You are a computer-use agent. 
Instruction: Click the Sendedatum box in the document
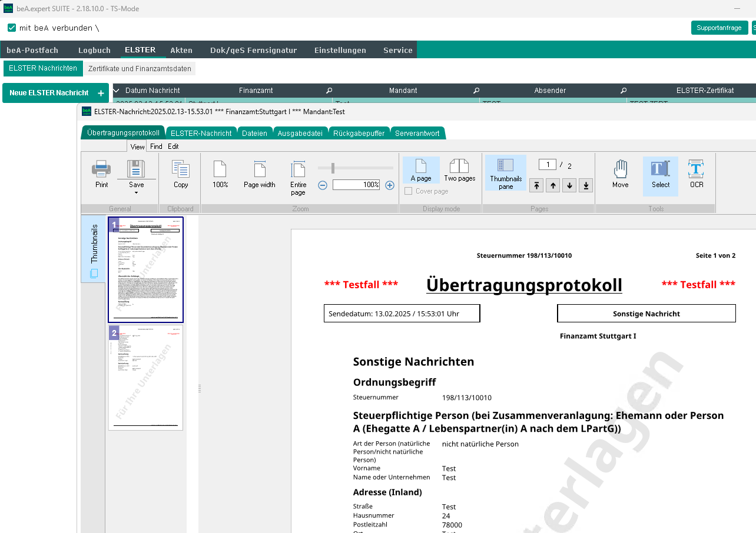pyautogui.click(x=402, y=314)
